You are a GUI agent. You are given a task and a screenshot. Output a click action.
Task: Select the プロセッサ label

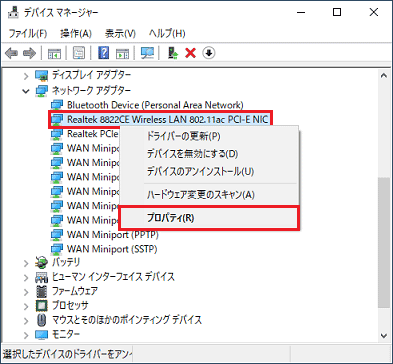coord(70,305)
